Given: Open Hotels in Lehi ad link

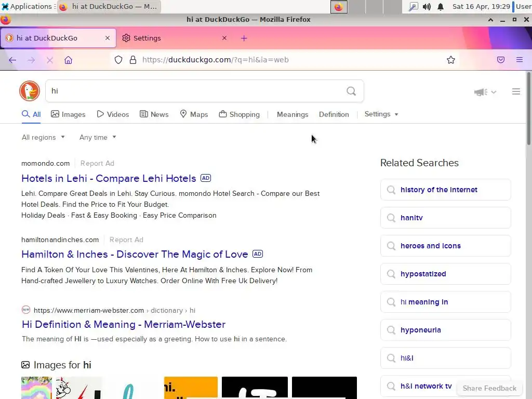Looking at the screenshot, I should pos(109,179).
